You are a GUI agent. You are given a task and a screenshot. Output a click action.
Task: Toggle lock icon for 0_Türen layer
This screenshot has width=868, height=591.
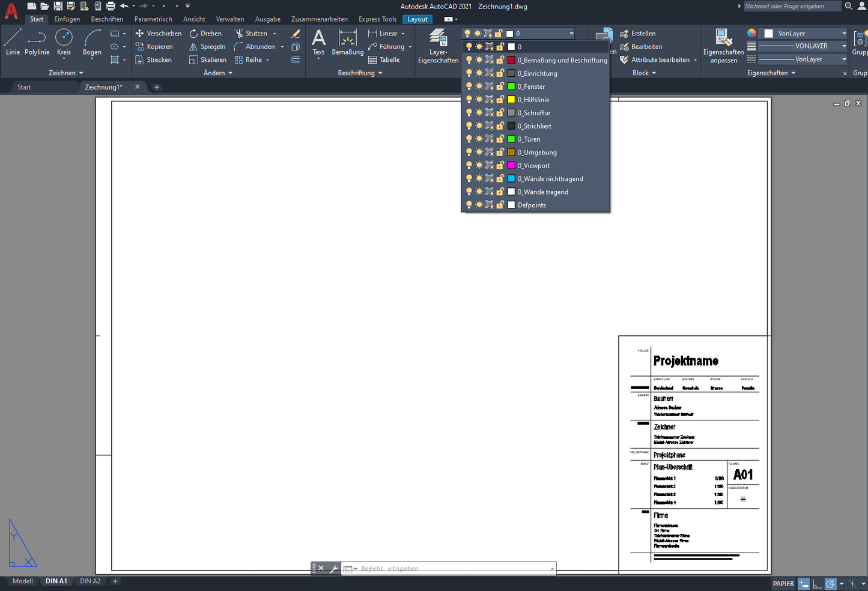(500, 139)
